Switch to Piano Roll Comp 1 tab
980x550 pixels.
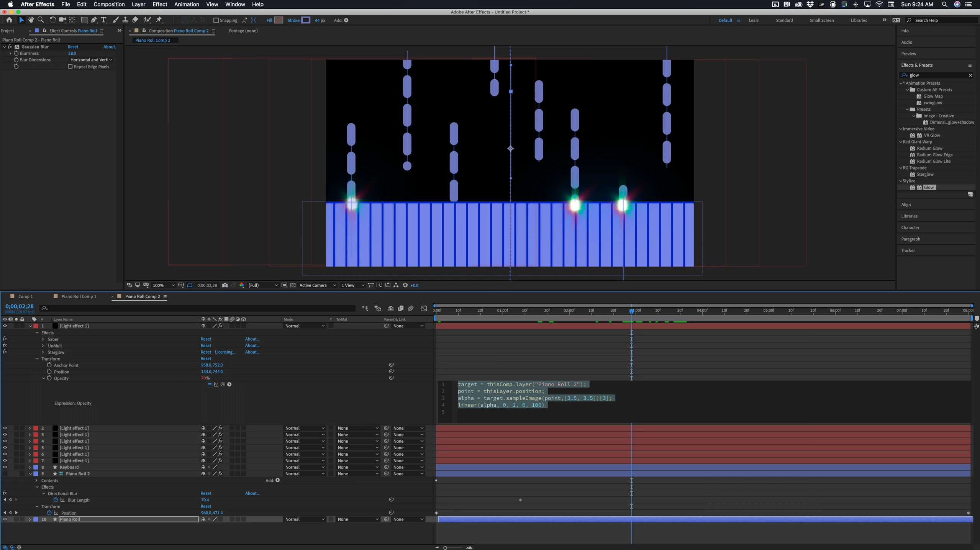tap(79, 296)
